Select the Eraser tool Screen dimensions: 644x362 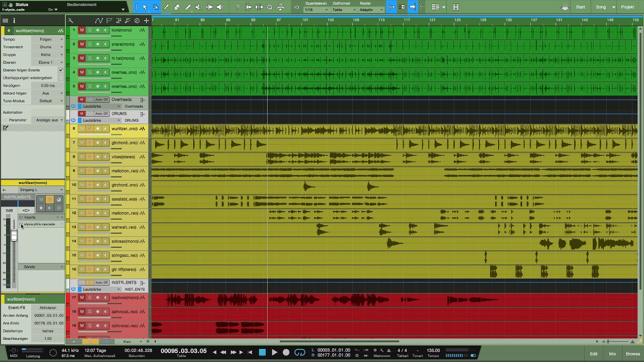pyautogui.click(x=177, y=7)
